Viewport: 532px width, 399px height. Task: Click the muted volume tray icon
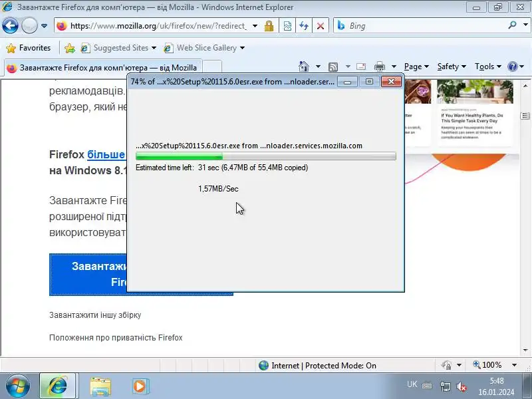coord(462,386)
